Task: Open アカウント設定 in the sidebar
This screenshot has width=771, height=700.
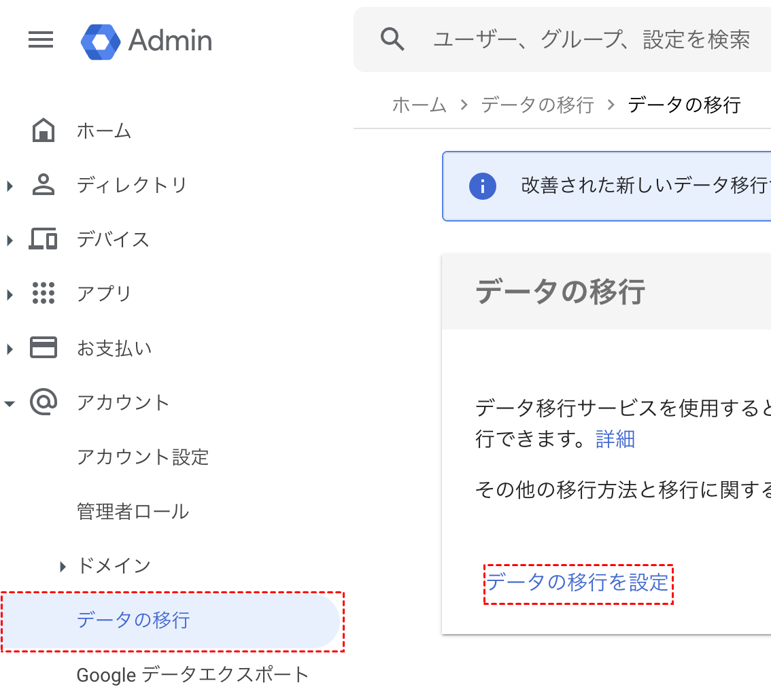Action: coord(143,457)
